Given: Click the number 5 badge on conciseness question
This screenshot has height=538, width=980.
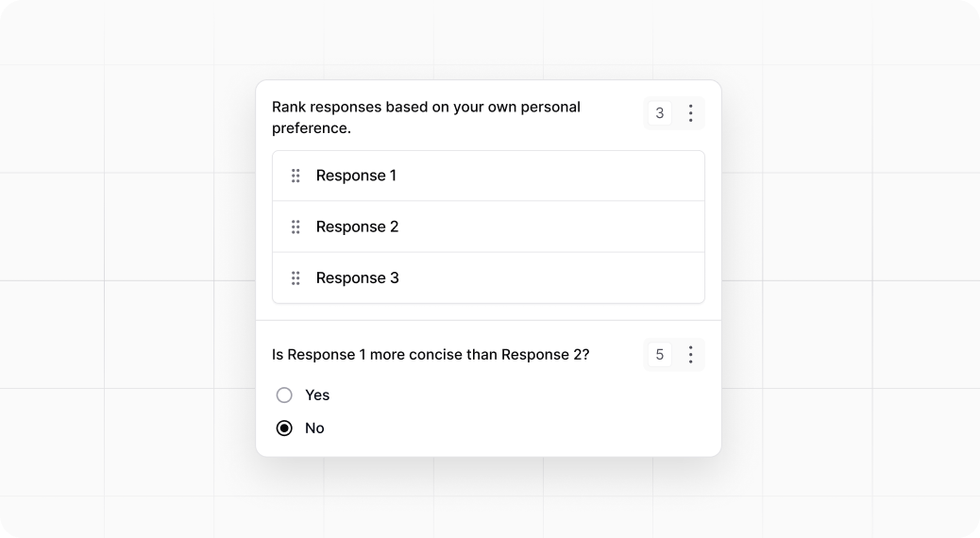Looking at the screenshot, I should tap(660, 355).
